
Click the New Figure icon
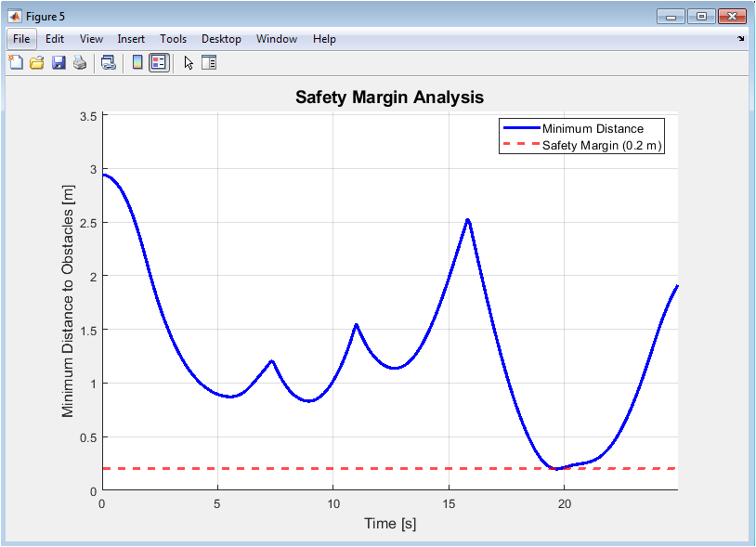pyautogui.click(x=16, y=63)
